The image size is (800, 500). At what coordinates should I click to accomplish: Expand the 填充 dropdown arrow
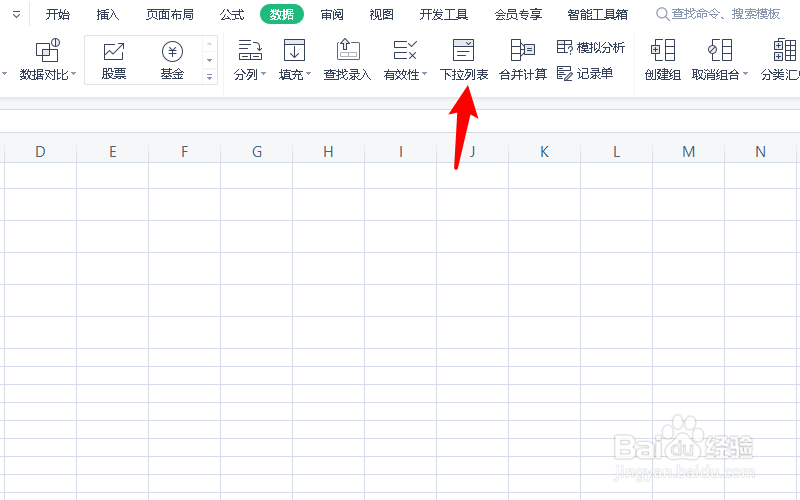pyautogui.click(x=309, y=74)
